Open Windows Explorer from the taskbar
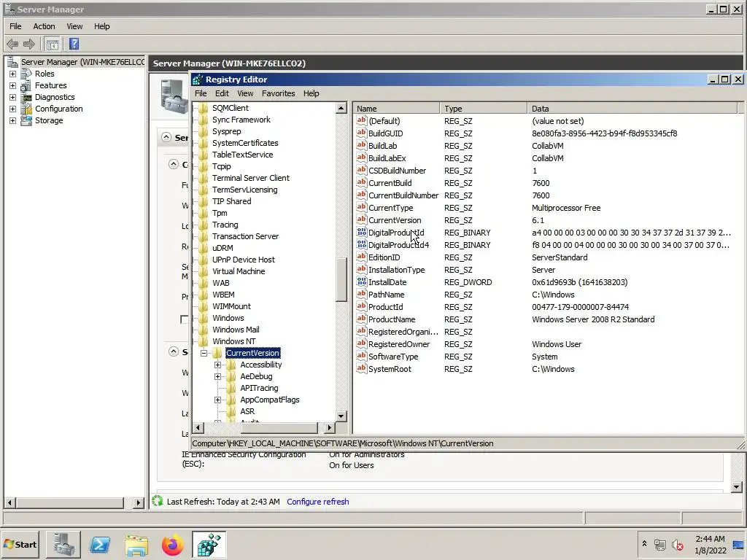This screenshot has width=747, height=560. click(x=136, y=544)
